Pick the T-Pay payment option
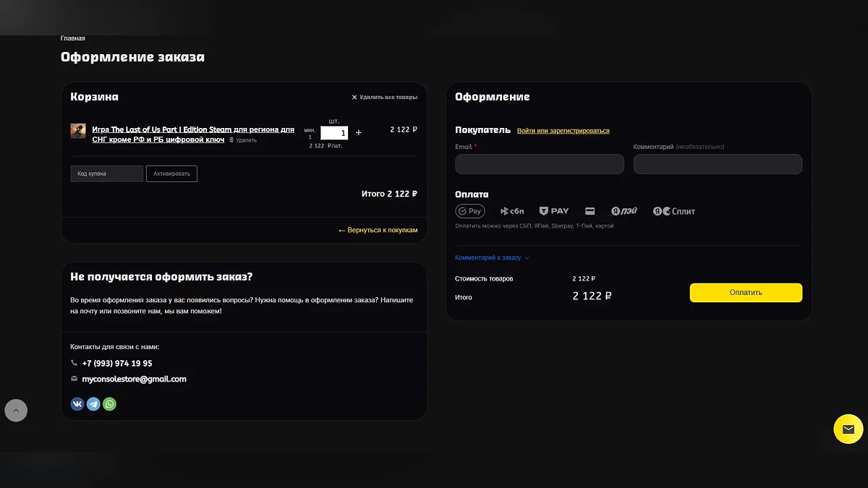 (554, 211)
